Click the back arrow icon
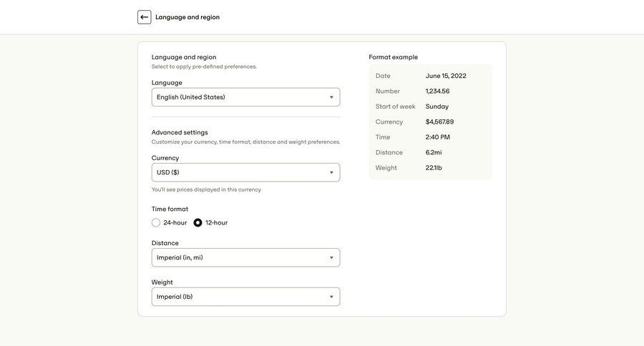This screenshot has width=644, height=346. pos(145,17)
